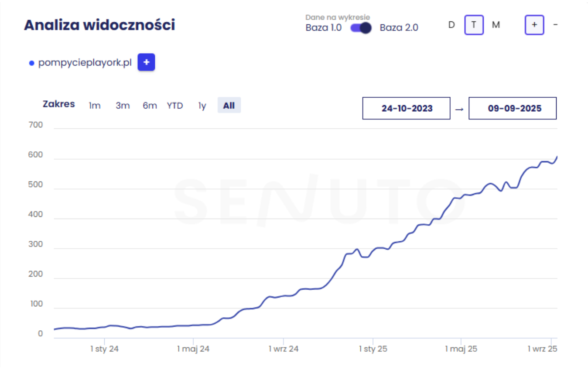Set range to 1m
The width and height of the screenshot is (588, 370).
(x=95, y=106)
